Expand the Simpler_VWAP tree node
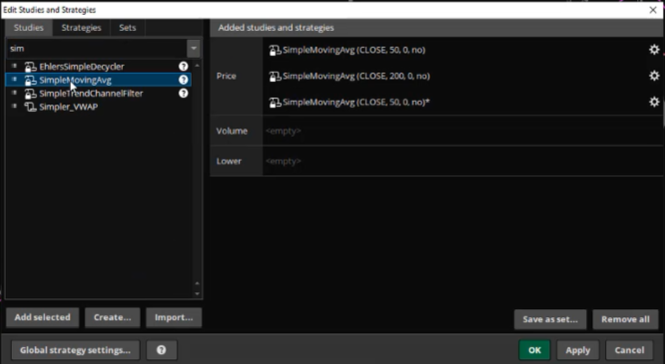 (x=14, y=106)
